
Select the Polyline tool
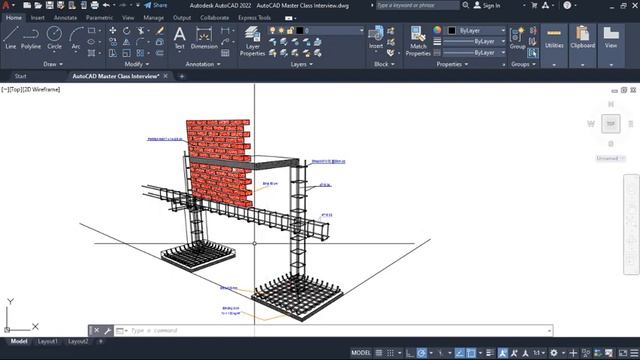31,38
